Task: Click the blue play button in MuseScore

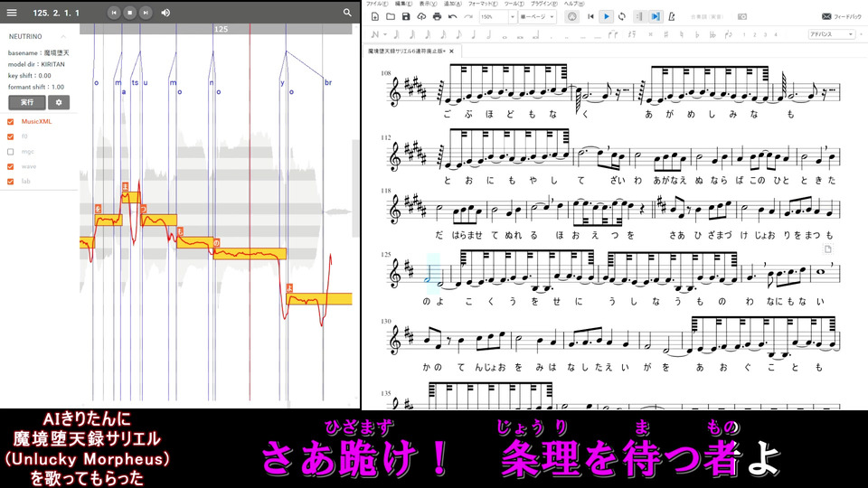Action: [606, 16]
